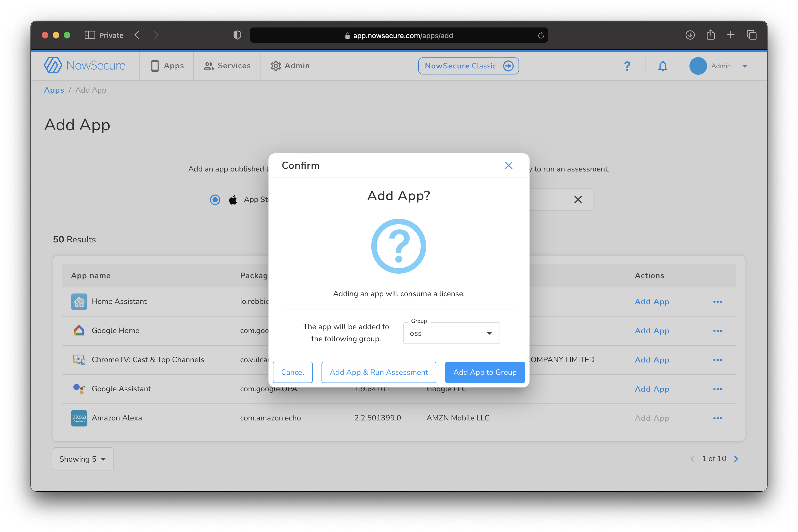Viewport: 798px width, 532px height.
Task: Click Add App to Group button
Action: click(485, 372)
